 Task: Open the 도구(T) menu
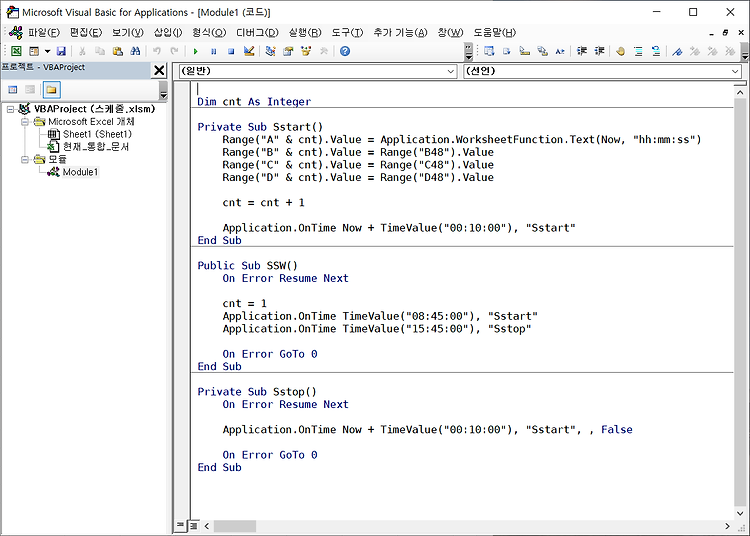tap(347, 33)
